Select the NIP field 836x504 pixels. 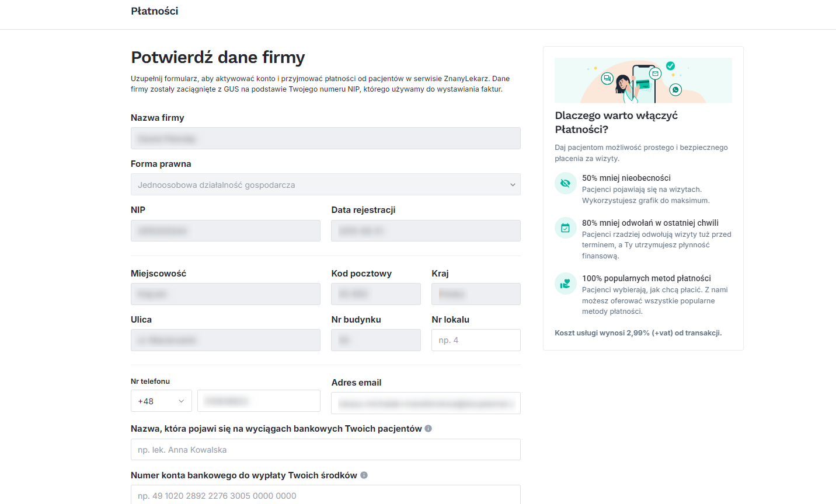tap(225, 230)
